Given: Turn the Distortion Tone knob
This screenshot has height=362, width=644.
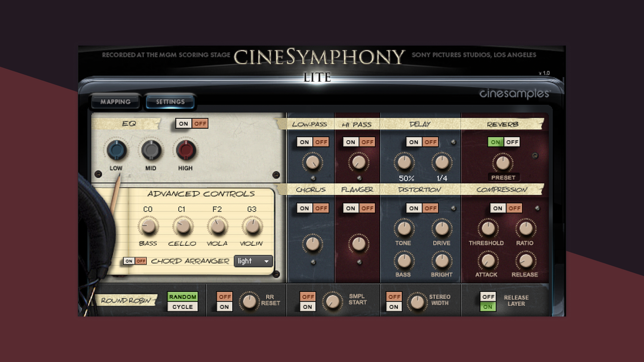Looking at the screenshot, I should tap(404, 229).
